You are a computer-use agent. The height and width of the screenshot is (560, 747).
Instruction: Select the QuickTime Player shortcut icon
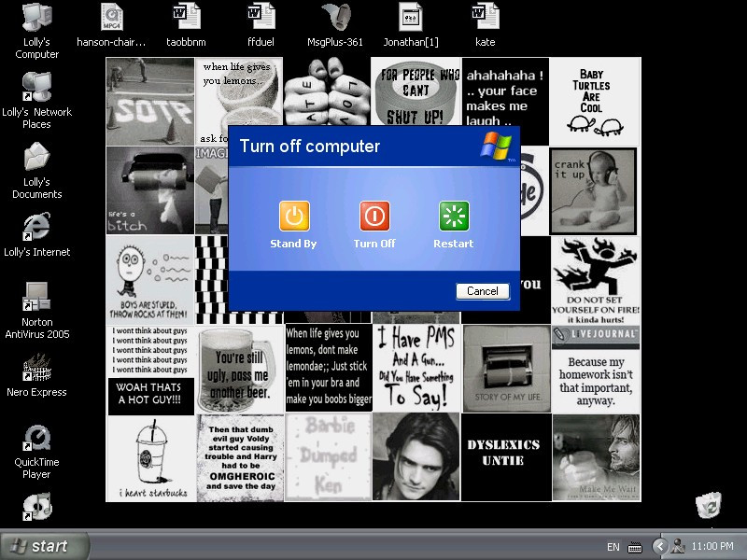point(36,437)
